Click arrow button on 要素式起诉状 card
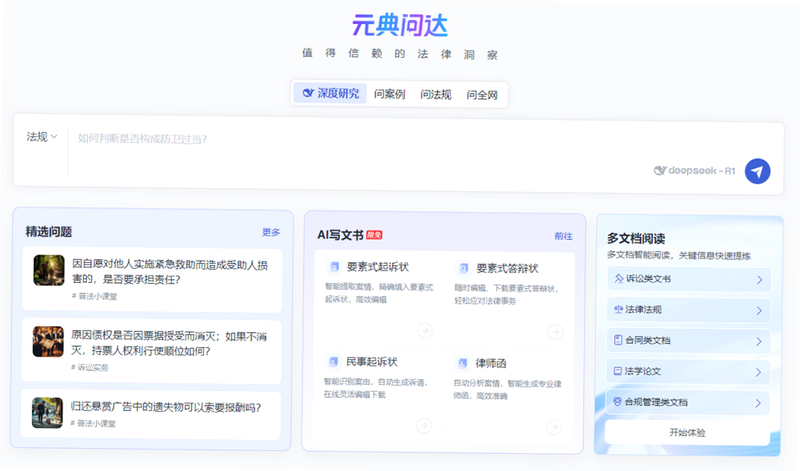The height and width of the screenshot is (471, 800). point(424,331)
